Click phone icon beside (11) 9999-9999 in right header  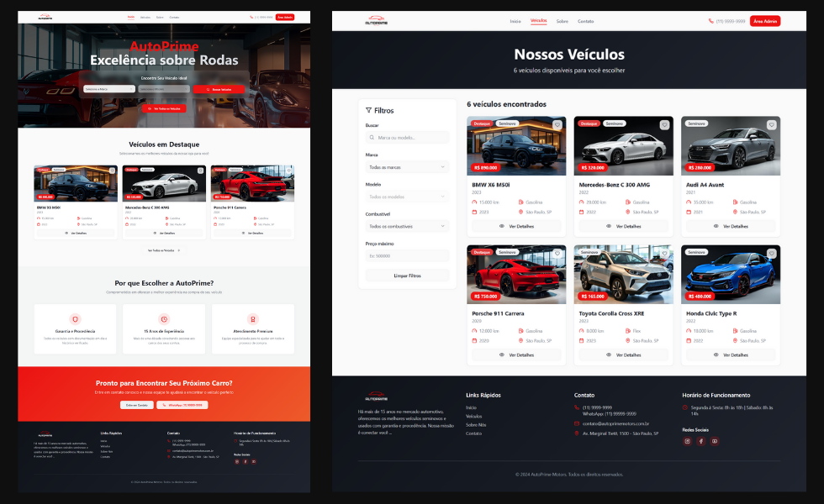tap(710, 21)
